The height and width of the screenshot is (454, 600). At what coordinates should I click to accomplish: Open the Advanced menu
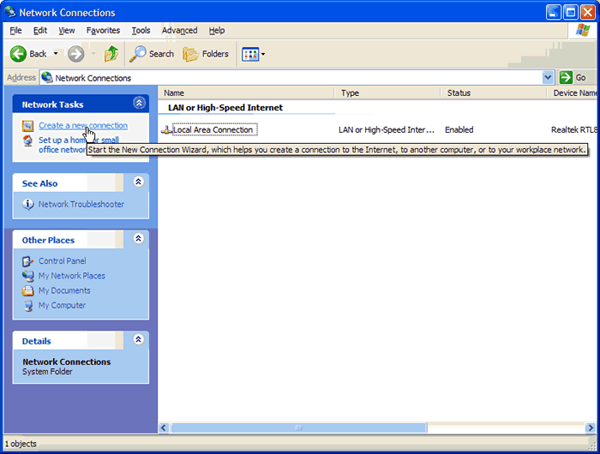(179, 31)
